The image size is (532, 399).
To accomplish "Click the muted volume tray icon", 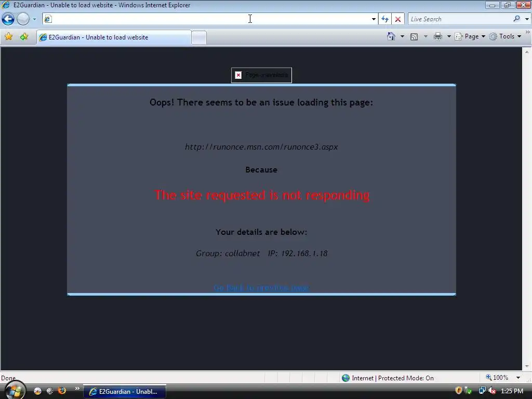I will click(x=492, y=391).
